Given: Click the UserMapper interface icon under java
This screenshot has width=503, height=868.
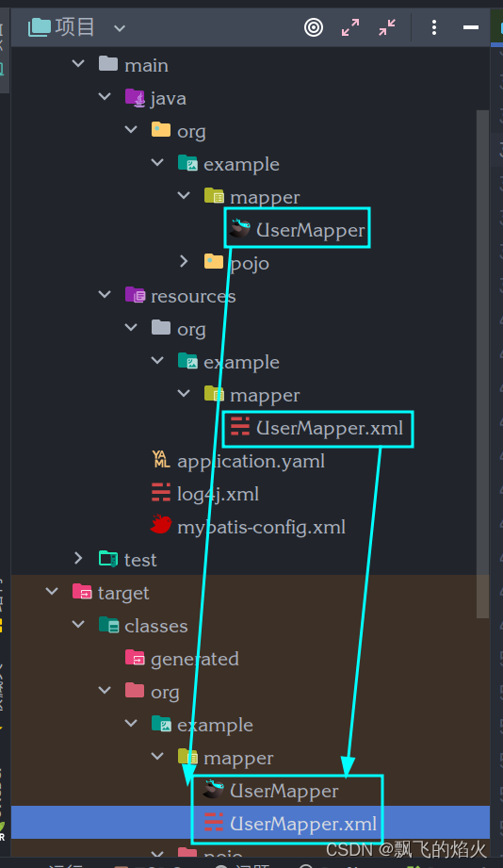Looking at the screenshot, I should pyautogui.click(x=239, y=228).
